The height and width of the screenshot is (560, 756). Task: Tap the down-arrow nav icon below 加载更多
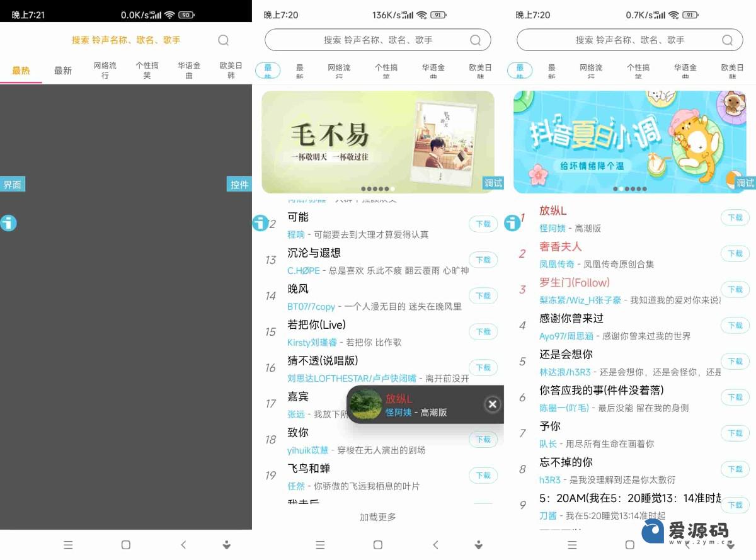pos(478,545)
